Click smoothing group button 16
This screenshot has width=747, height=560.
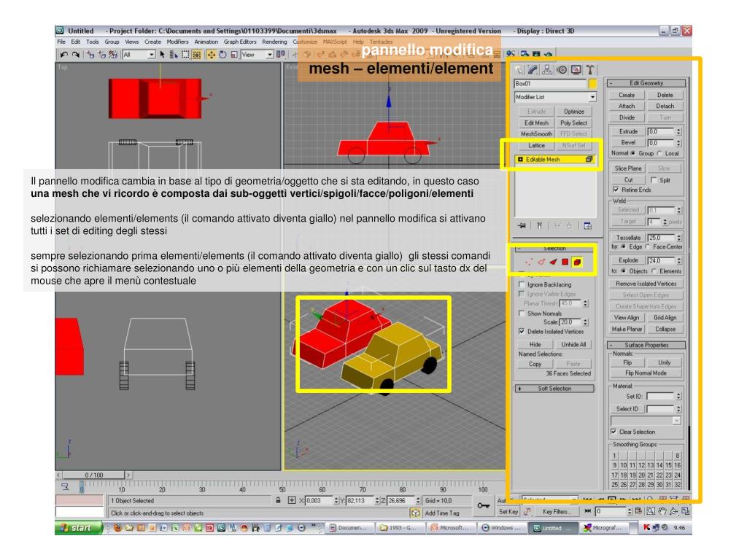(678, 465)
